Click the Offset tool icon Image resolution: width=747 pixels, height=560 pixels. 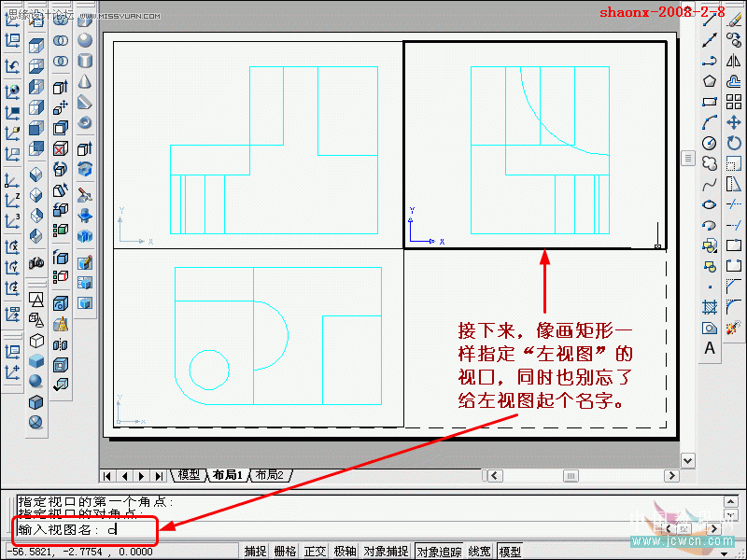pos(734,81)
